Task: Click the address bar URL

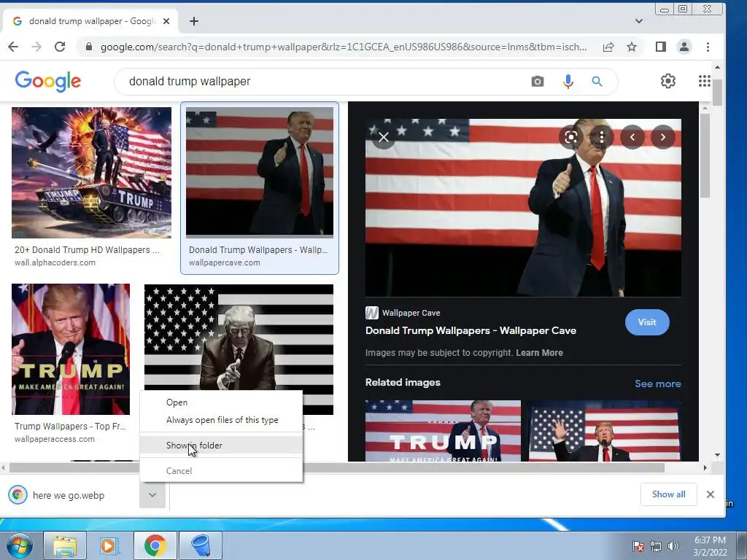Action: pyautogui.click(x=343, y=47)
